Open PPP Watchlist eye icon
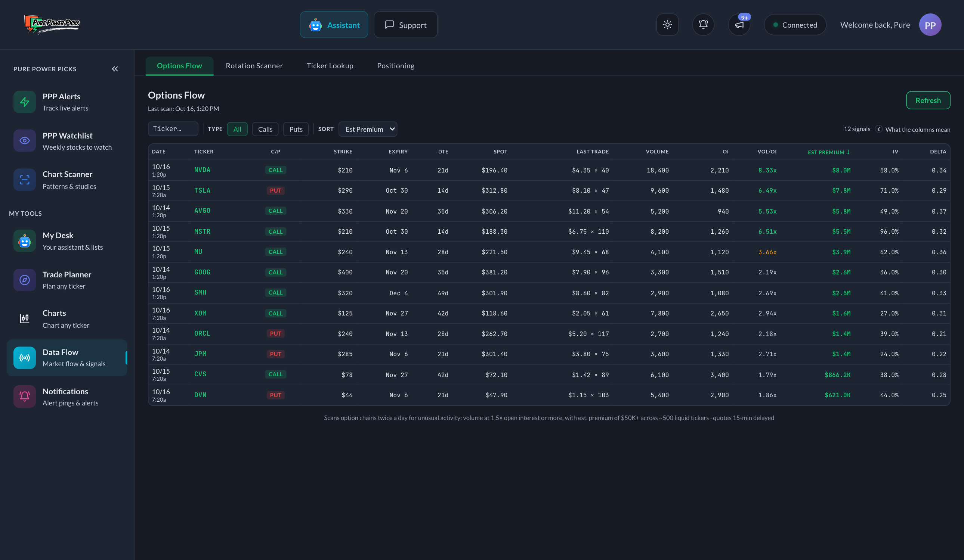This screenshot has height=560, width=964. [x=25, y=141]
